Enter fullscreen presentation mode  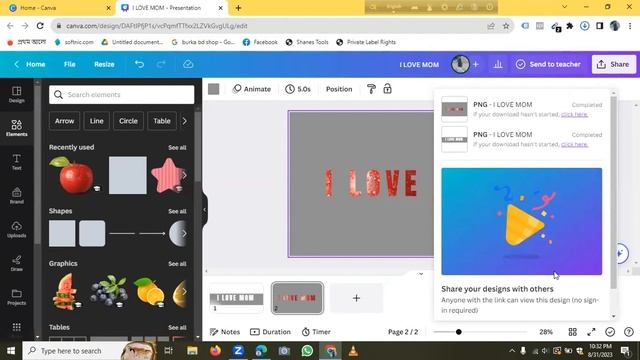coord(591,332)
